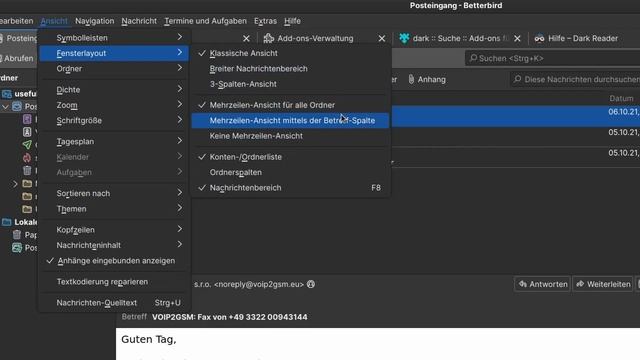Click the Dark Reader tab icon

tap(539, 38)
